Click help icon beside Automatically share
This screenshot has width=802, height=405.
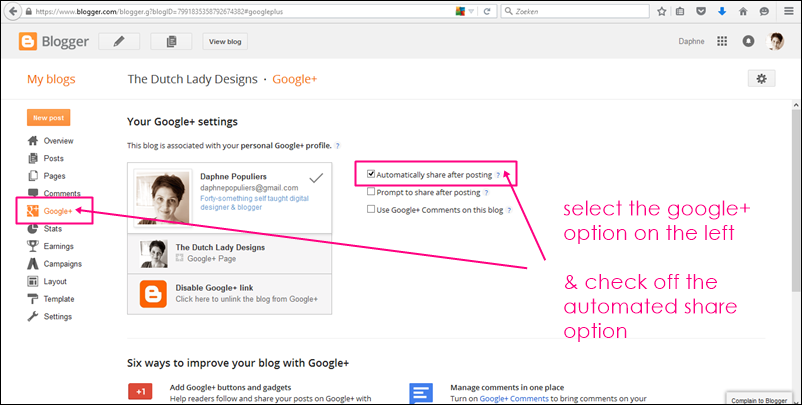(498, 175)
